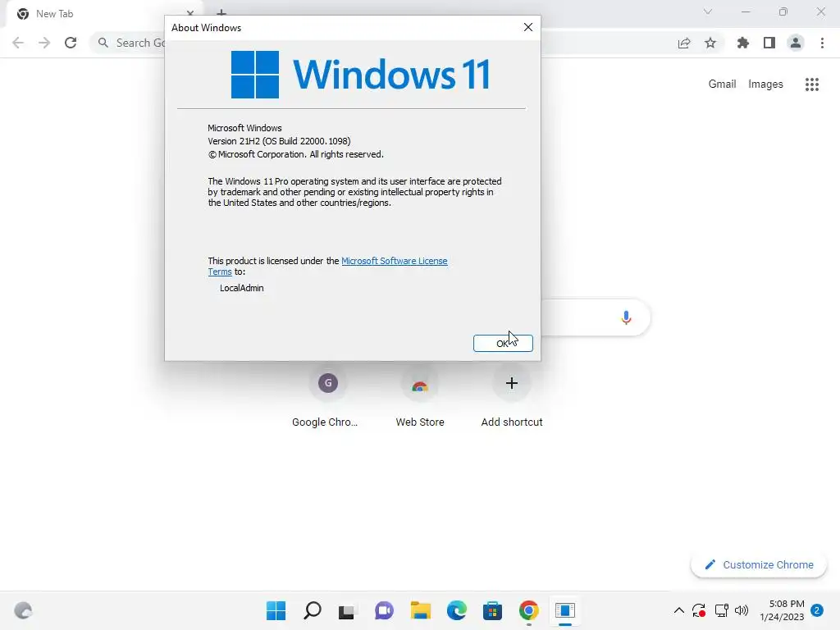Minimize the Chrome window
The height and width of the screenshot is (630, 840).
[746, 11]
